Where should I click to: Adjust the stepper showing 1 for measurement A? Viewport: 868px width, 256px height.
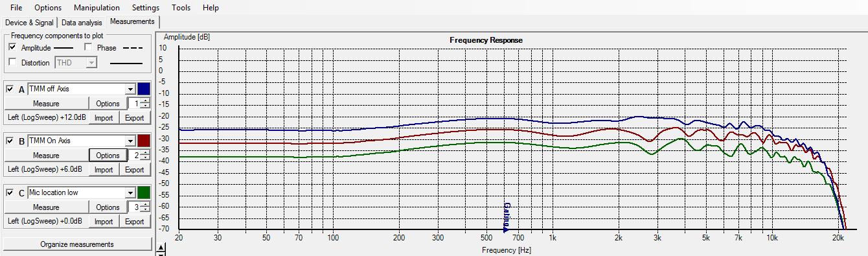[145, 104]
